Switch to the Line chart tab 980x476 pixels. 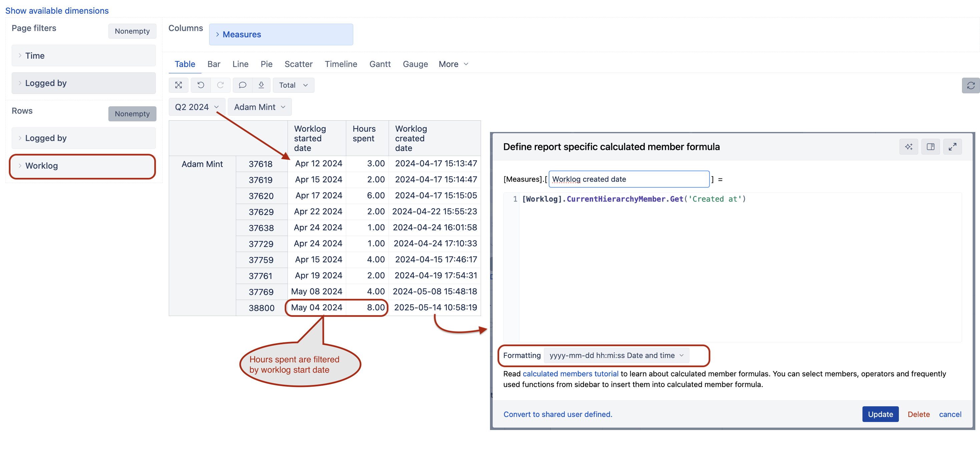[x=240, y=64]
